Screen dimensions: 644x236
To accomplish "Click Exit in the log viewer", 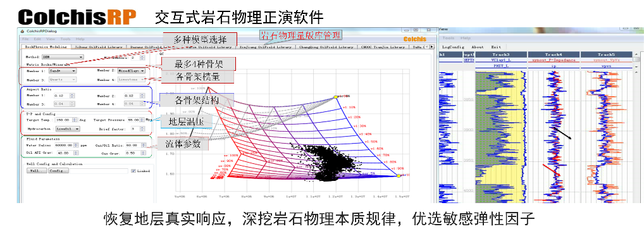I will (x=496, y=47).
